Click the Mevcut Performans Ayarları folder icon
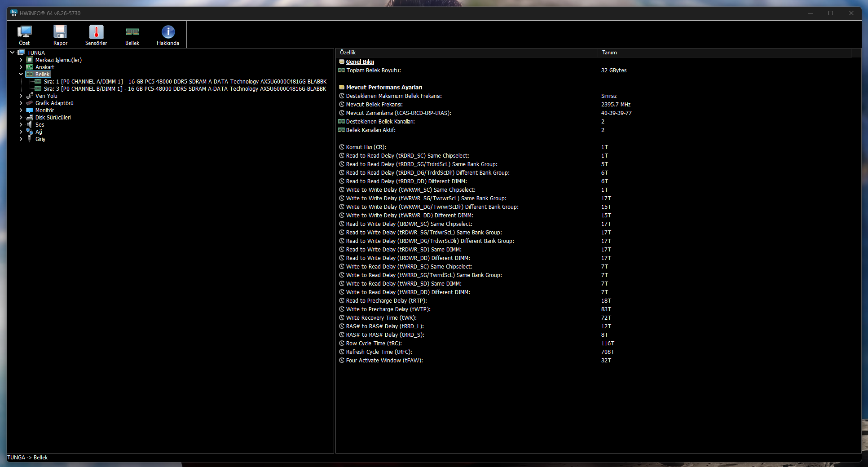The image size is (868, 467). pos(342,87)
